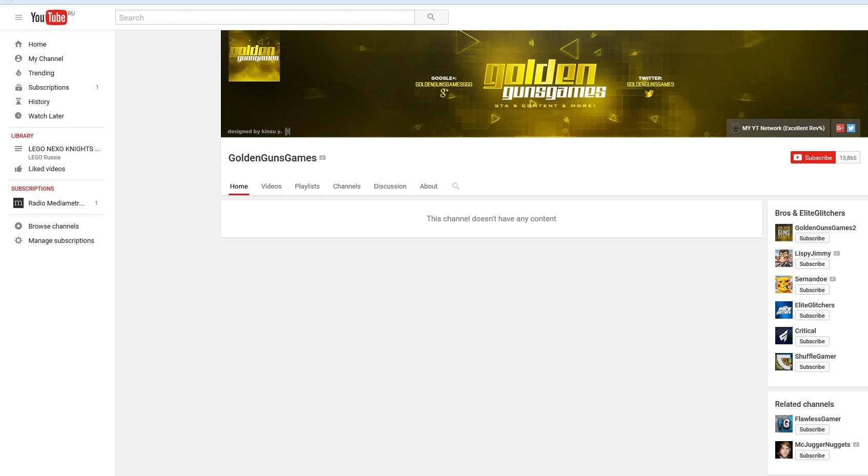Screen dimensions: 868x476
Task: Click the Twitter icon on banner
Action: point(851,128)
